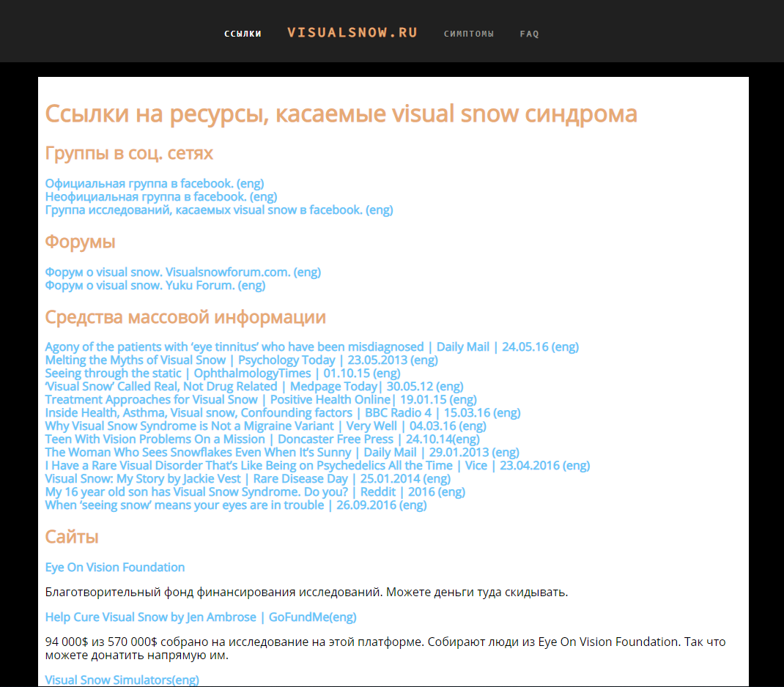The image size is (784, 687).
Task: Go to the FAQ page
Action: coord(529,34)
